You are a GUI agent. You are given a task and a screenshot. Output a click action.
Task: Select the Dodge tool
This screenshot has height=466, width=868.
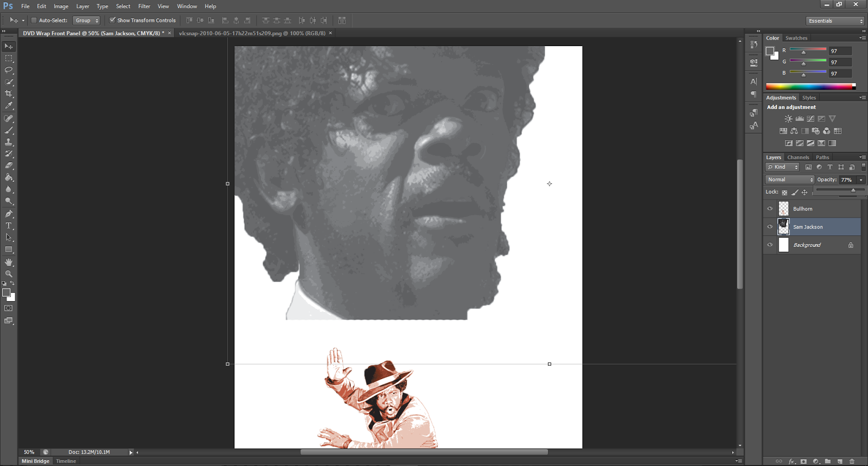click(x=9, y=201)
